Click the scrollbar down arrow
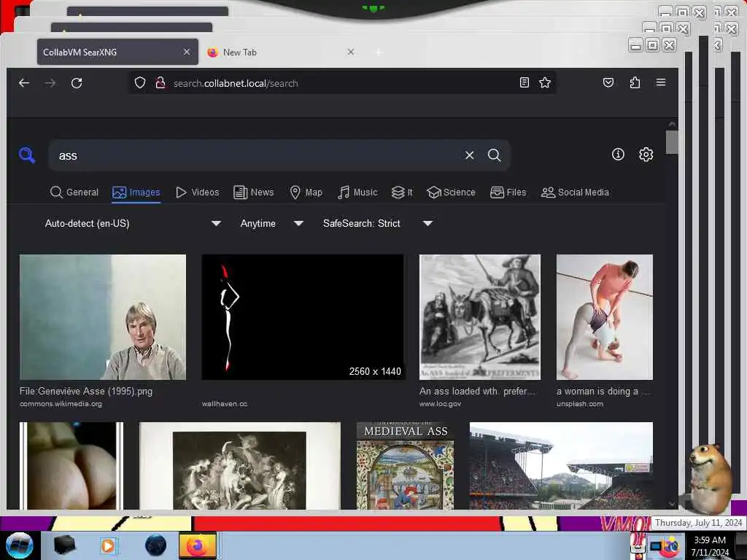Image resolution: width=747 pixels, height=560 pixels. [x=672, y=504]
